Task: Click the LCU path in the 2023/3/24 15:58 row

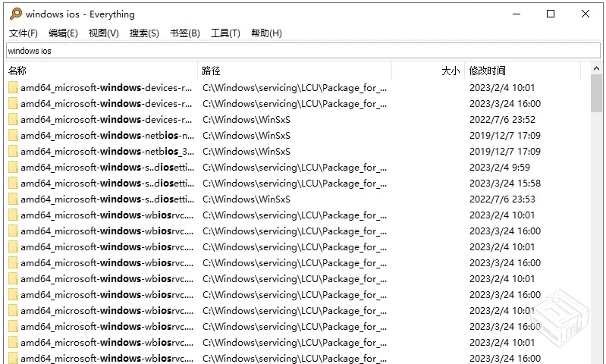Action: click(294, 184)
